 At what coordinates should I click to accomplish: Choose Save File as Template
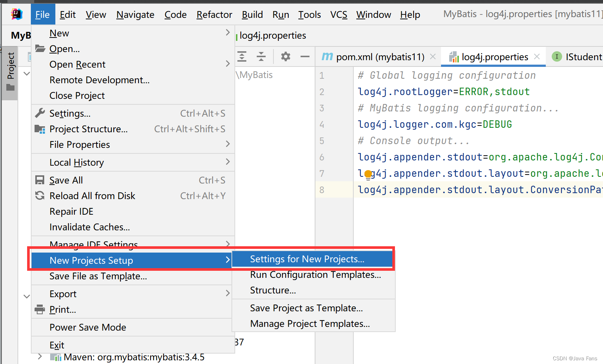coord(132,276)
